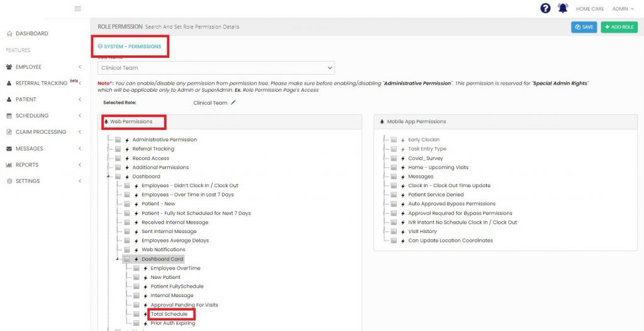
Task: Toggle the Received Internal Message checkbox
Action: 127,222
